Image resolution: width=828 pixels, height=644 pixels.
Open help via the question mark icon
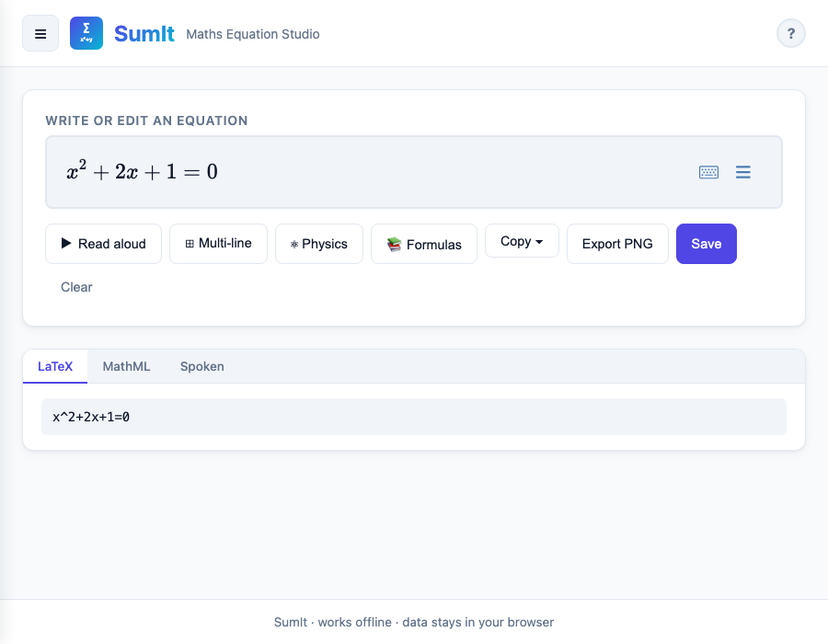790,33
